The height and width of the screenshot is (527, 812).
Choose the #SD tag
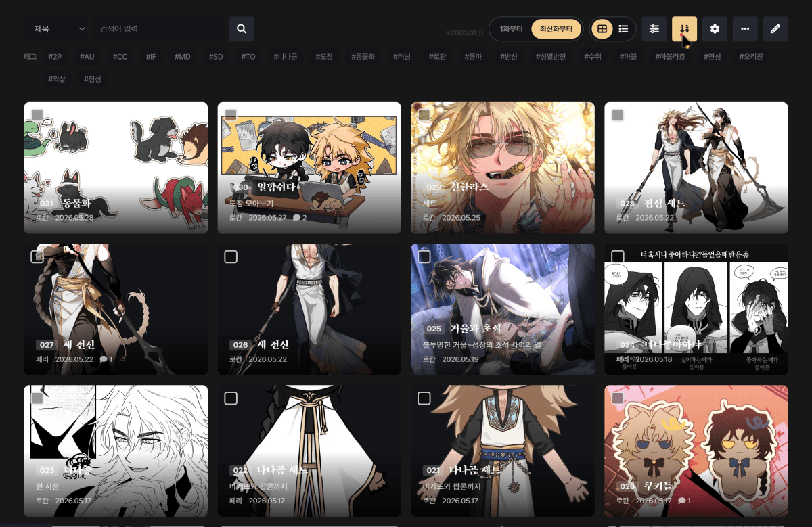tap(216, 57)
